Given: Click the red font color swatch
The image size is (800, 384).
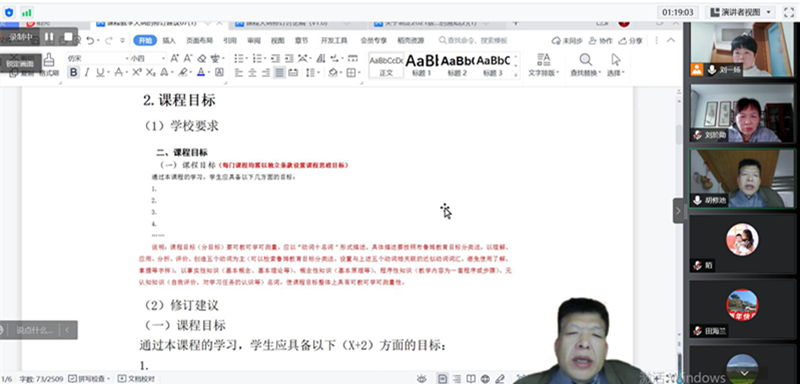Looking at the screenshot, I should click(x=201, y=73).
